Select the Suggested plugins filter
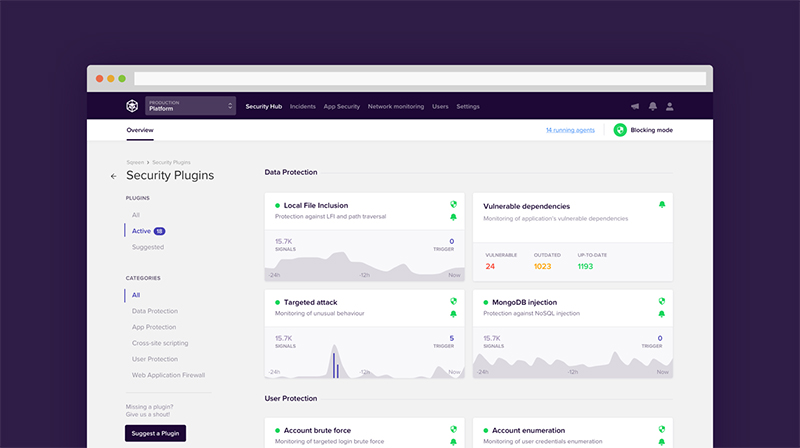This screenshot has height=448, width=800. coord(148,247)
